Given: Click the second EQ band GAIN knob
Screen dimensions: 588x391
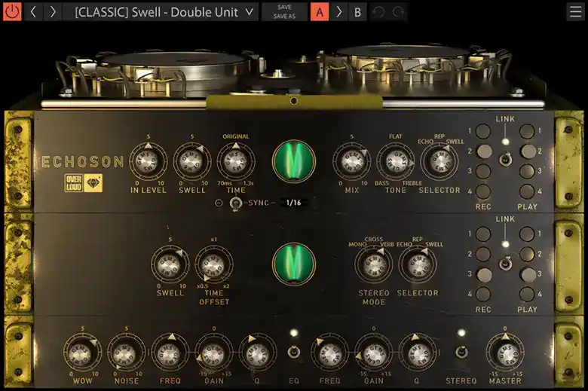Looking at the screenshot, I should pos(373,353).
